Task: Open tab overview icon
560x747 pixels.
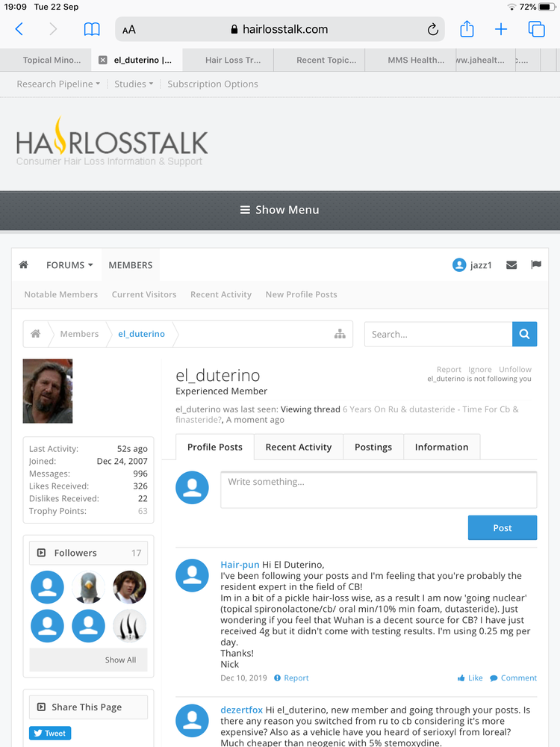Action: pyautogui.click(x=536, y=29)
